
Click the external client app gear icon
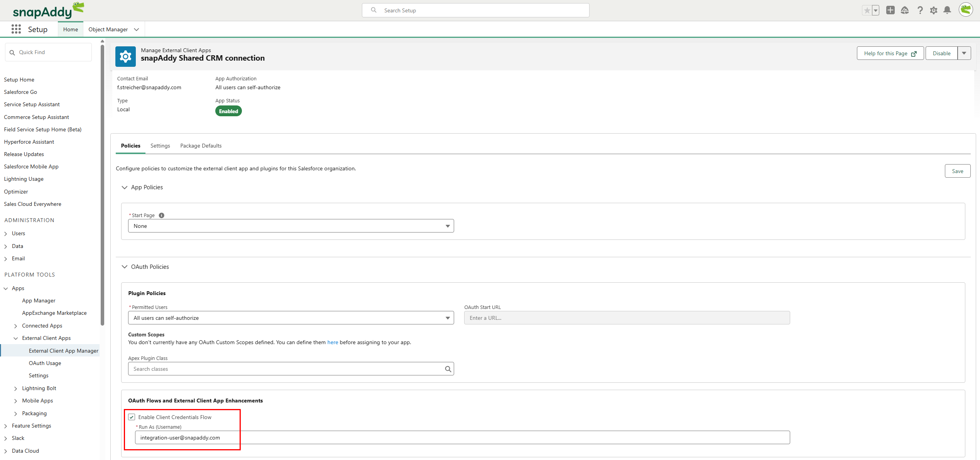pos(125,57)
